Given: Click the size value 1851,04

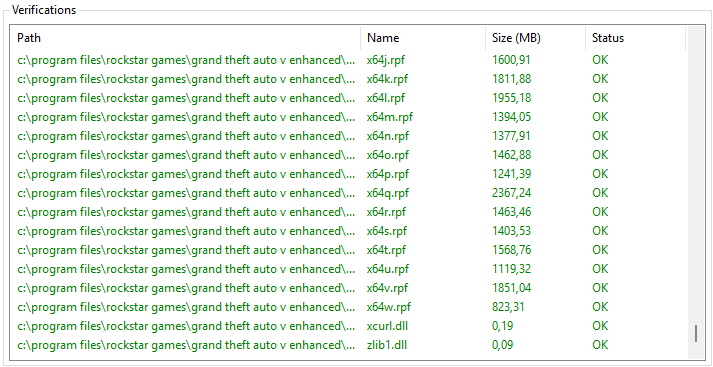Looking at the screenshot, I should [x=511, y=288].
